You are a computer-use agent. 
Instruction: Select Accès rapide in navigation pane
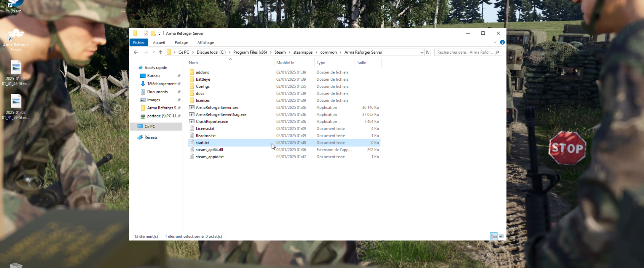pyautogui.click(x=156, y=67)
